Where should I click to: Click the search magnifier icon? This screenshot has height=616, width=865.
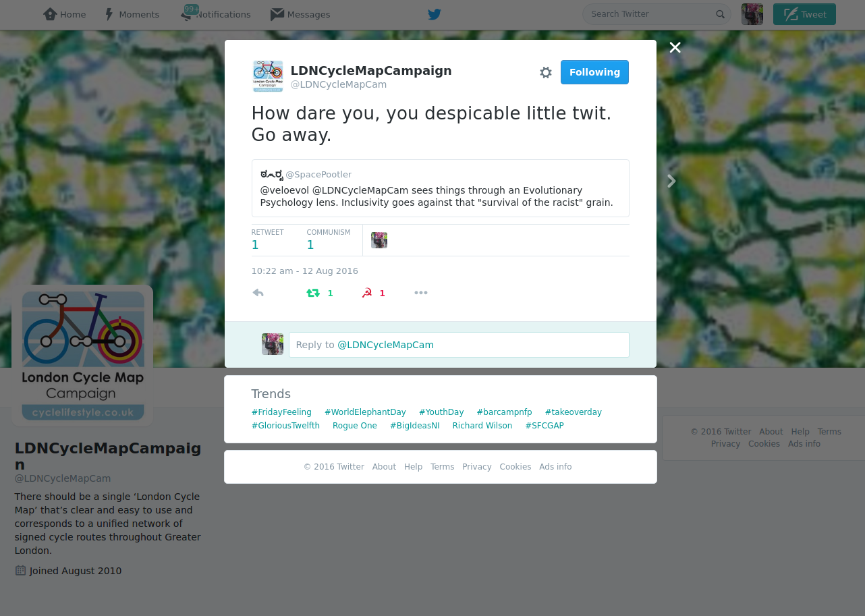720,14
